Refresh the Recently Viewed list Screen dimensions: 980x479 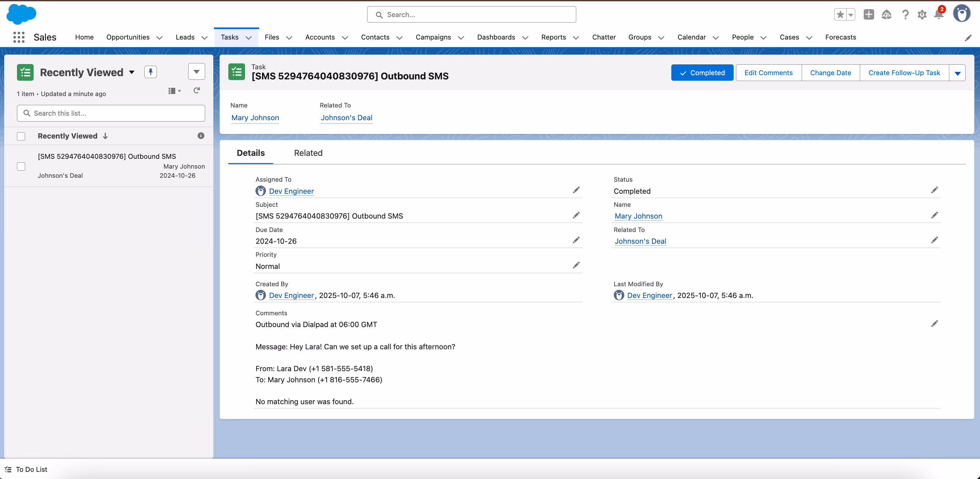tap(197, 91)
